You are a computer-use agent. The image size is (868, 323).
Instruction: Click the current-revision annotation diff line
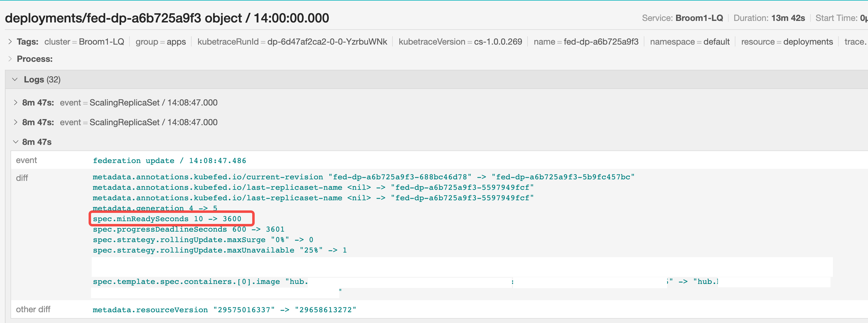(364, 177)
